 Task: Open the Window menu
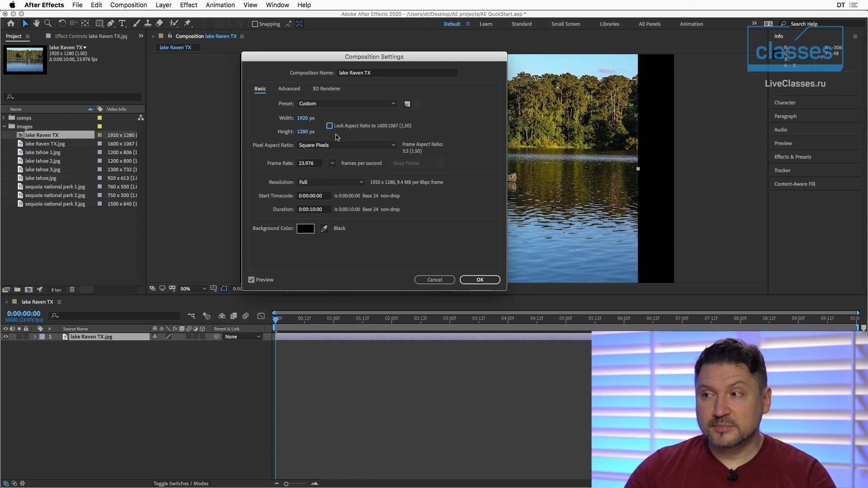click(277, 5)
